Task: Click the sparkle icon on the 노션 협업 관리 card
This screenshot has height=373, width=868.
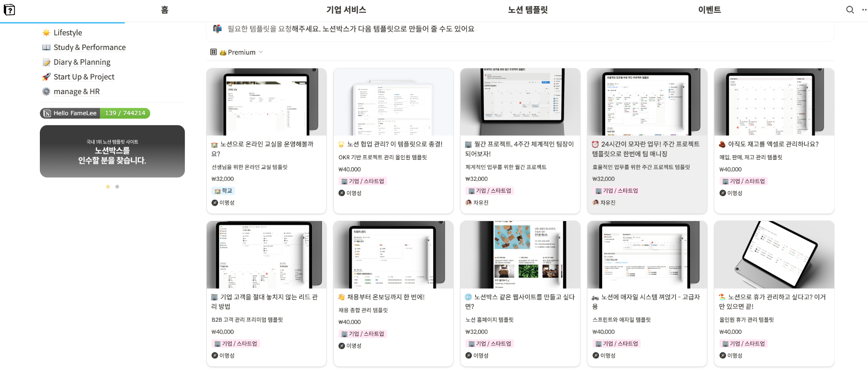Action: point(341,144)
